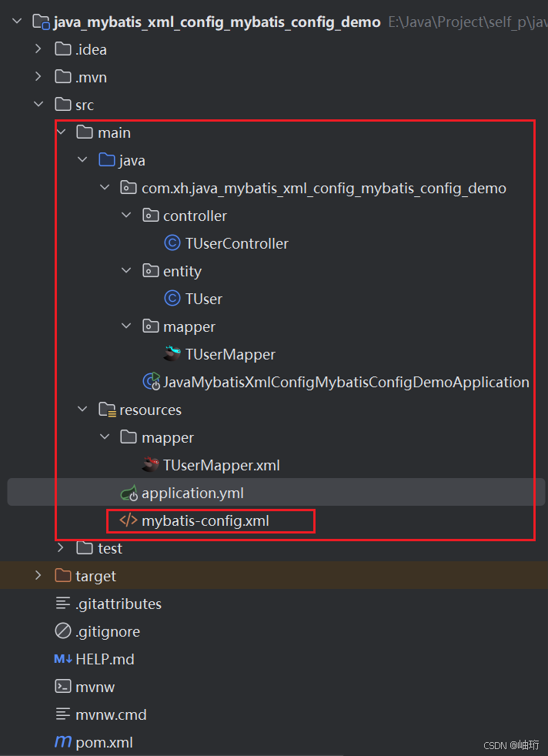Viewport: 548px width, 756px height.
Task: Expand the .idea folder
Action: [x=38, y=49]
